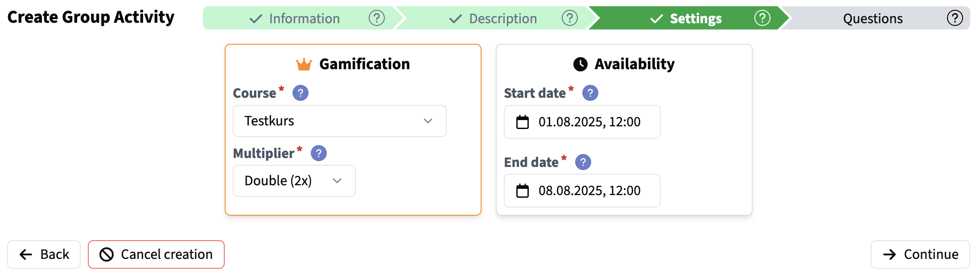Viewport: 980px width, 275px height.
Task: Click the help icon next to Information step
Action: click(377, 18)
